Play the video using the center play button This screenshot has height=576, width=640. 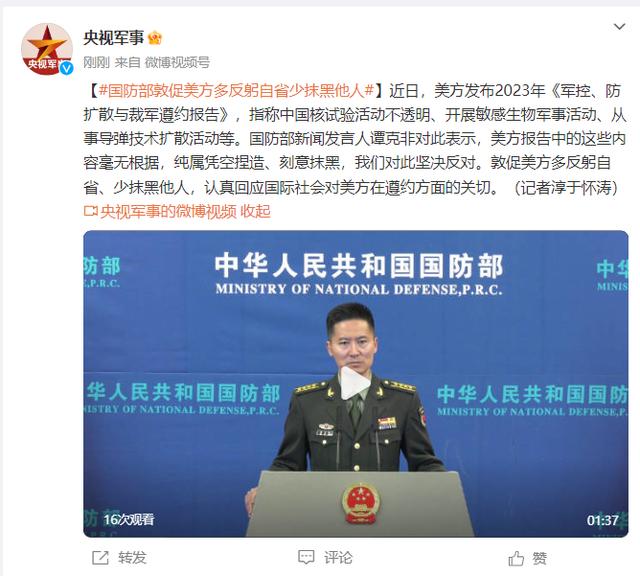pyautogui.click(x=356, y=383)
